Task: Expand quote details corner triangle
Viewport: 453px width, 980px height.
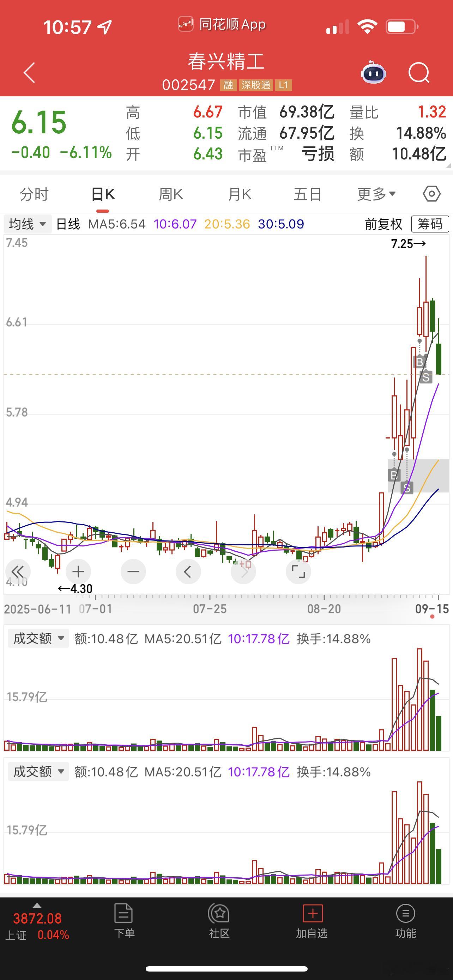Action: (x=448, y=165)
